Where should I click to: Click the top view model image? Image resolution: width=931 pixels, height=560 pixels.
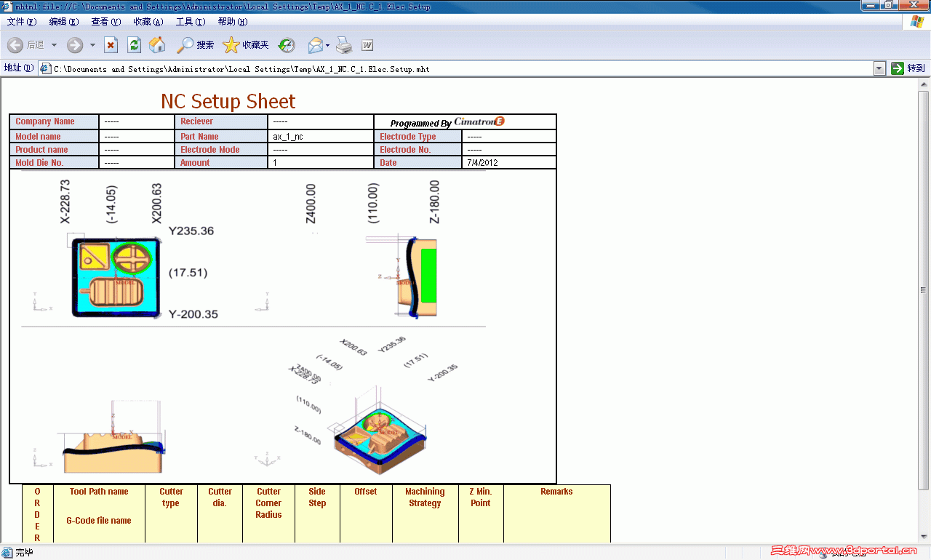tap(117, 277)
